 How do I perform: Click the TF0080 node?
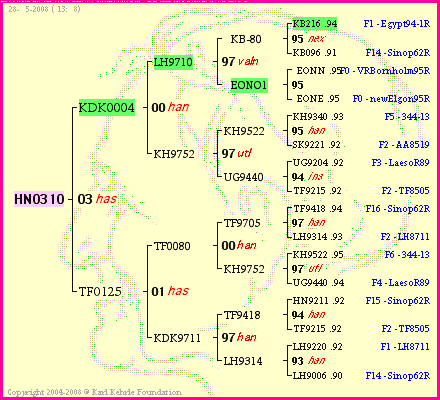point(172,246)
